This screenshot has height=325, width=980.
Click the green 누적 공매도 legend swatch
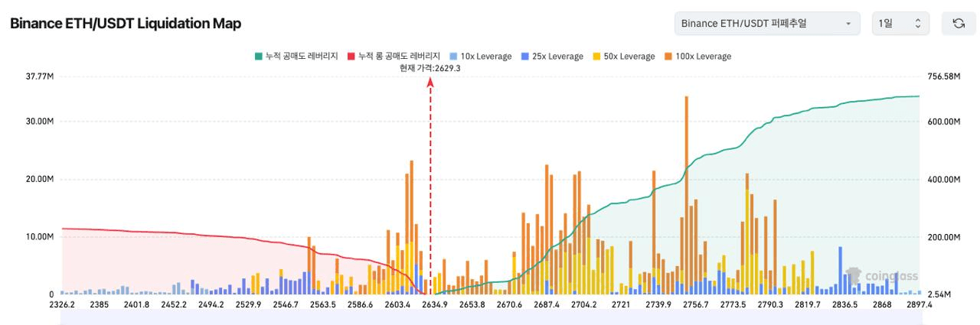pos(259,57)
